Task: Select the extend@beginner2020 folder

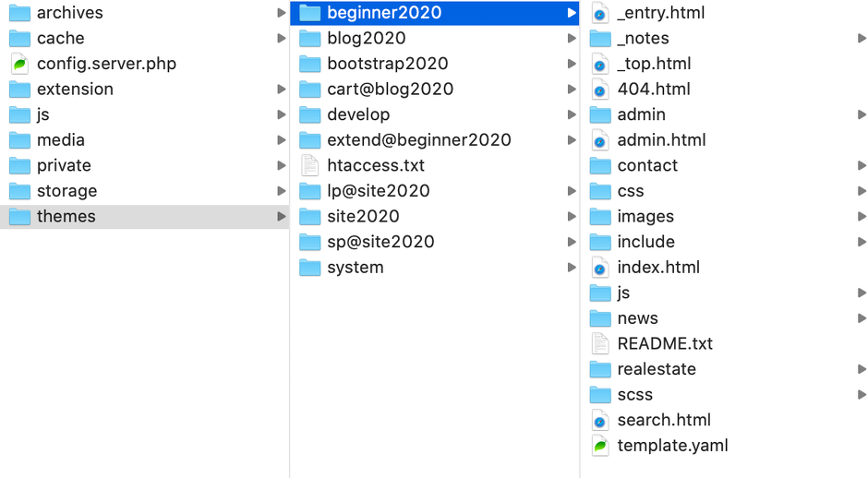Action: (418, 140)
